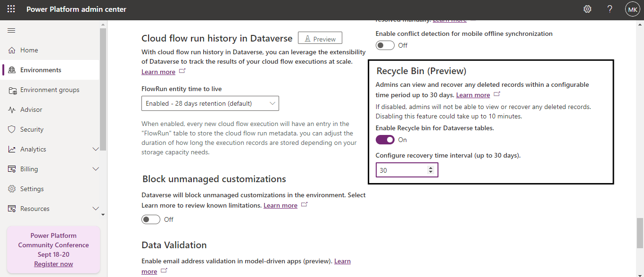Click the recovery time interval number field
The height and width of the screenshot is (277, 644).
pyautogui.click(x=401, y=170)
